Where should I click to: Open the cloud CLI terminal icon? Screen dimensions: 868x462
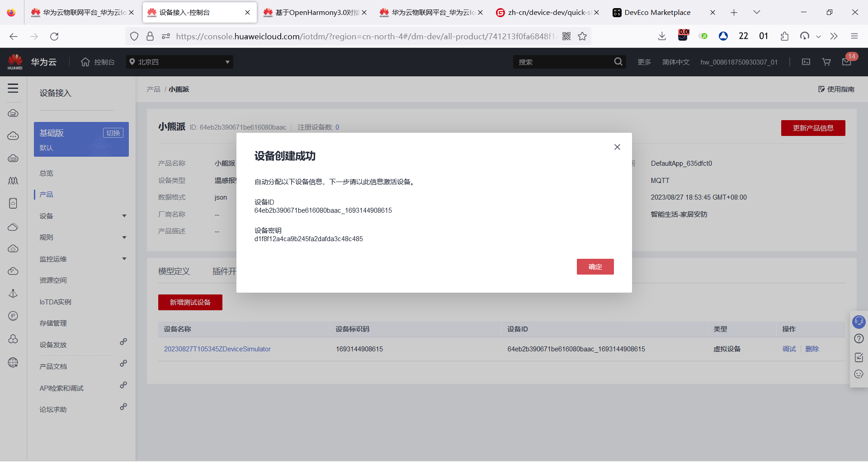[806, 62]
